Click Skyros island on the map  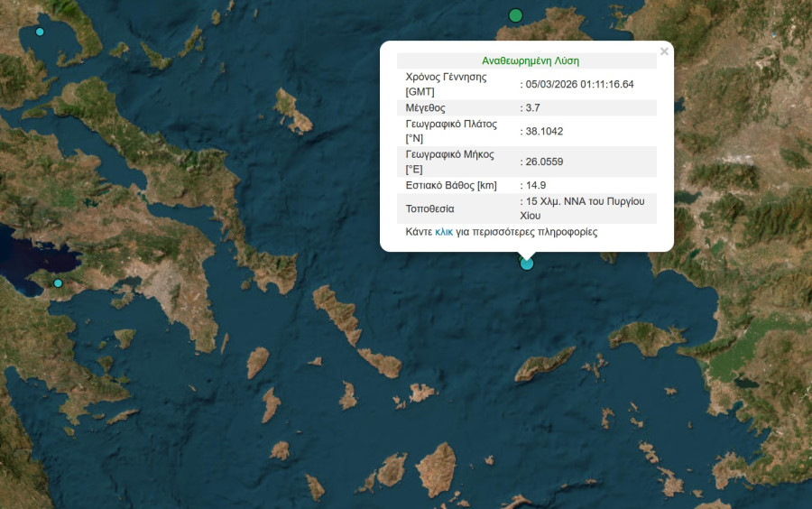(x=293, y=110)
